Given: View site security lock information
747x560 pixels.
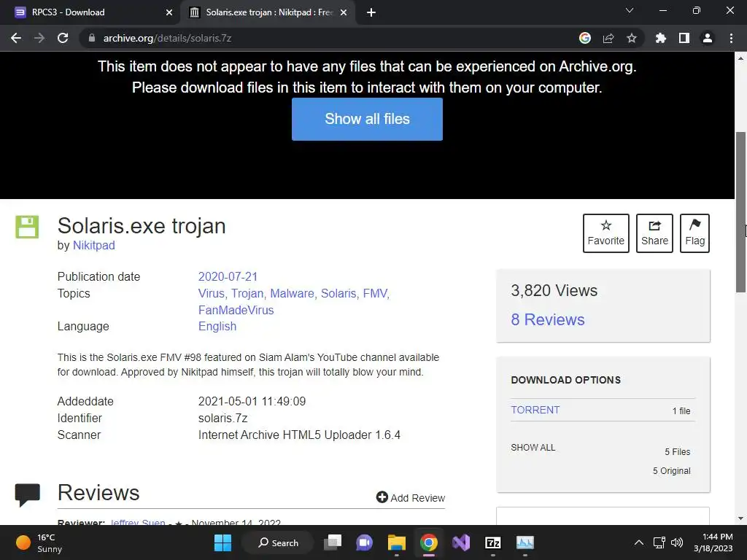Looking at the screenshot, I should [x=92, y=38].
